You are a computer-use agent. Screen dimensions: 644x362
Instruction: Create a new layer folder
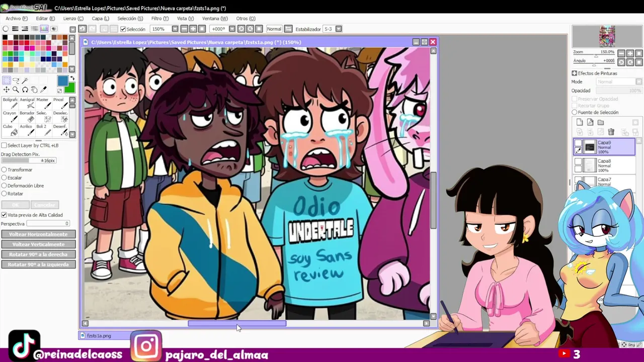tap(601, 122)
